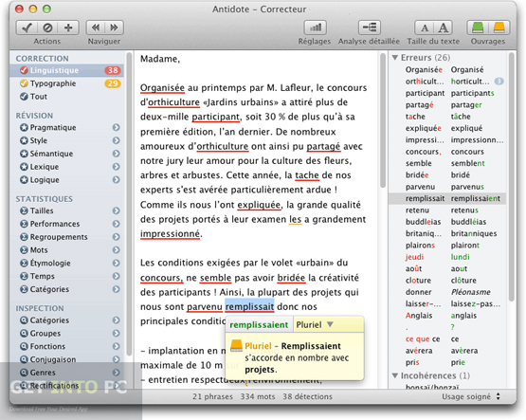This screenshot has width=526, height=420.
Task: Navigate to previous detection arrow
Action: (x=96, y=27)
